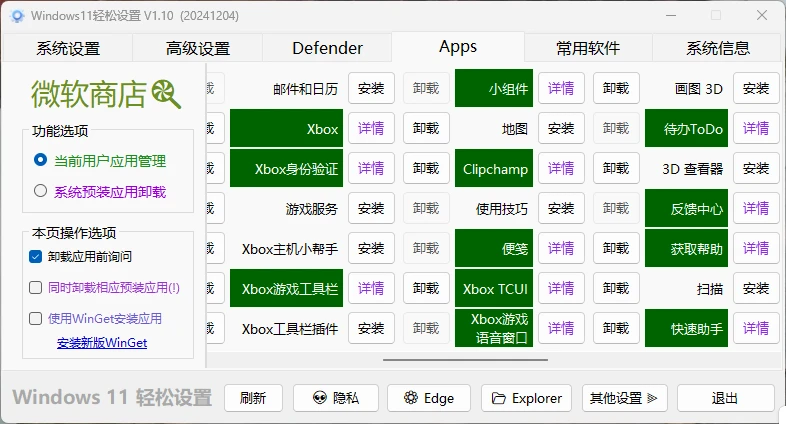Install 游戏服务 app
786x424 pixels.
[371, 208]
